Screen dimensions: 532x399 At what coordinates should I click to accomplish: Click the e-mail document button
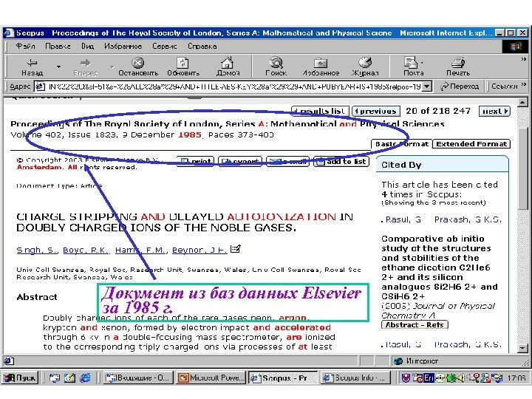pos(287,162)
